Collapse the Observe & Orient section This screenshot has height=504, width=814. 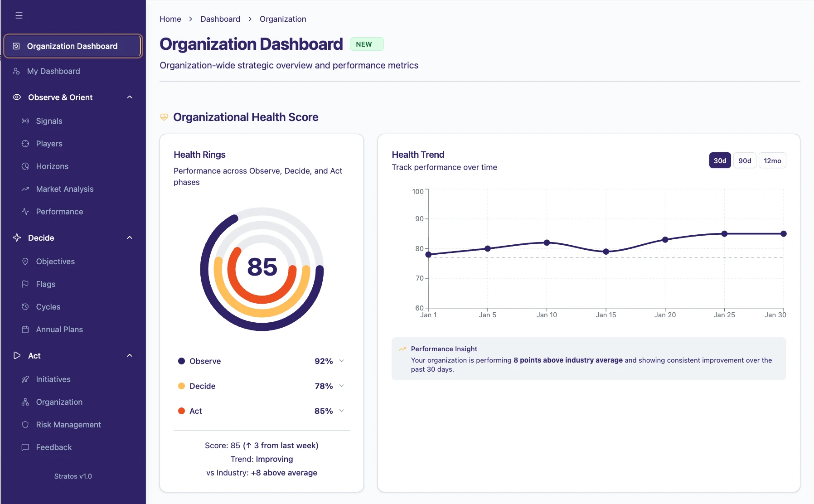130,97
